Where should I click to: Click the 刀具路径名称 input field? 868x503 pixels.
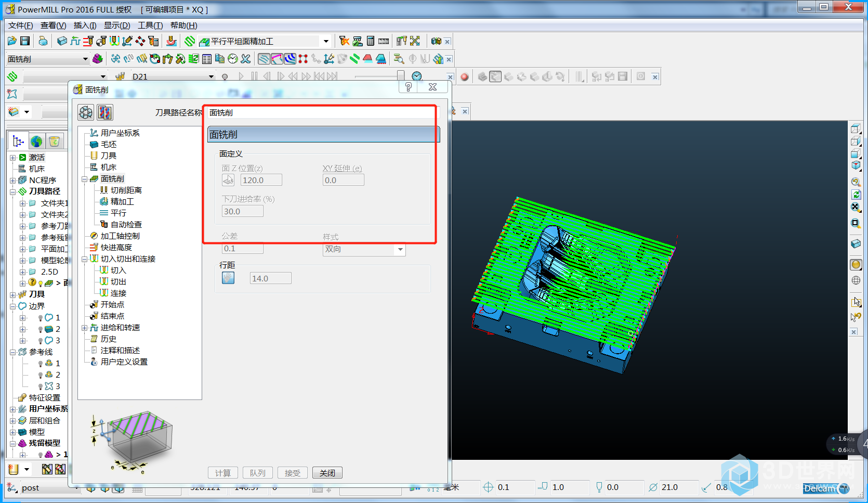tap(323, 112)
